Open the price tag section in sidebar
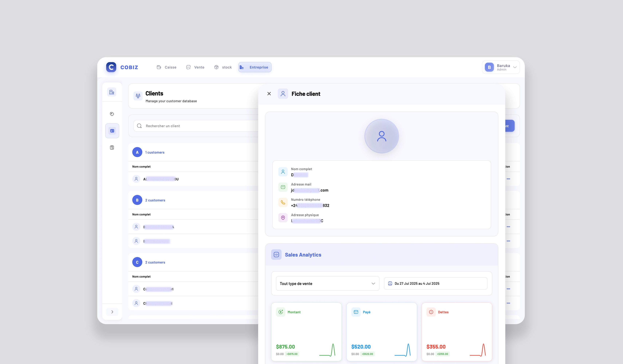 pyautogui.click(x=112, y=114)
